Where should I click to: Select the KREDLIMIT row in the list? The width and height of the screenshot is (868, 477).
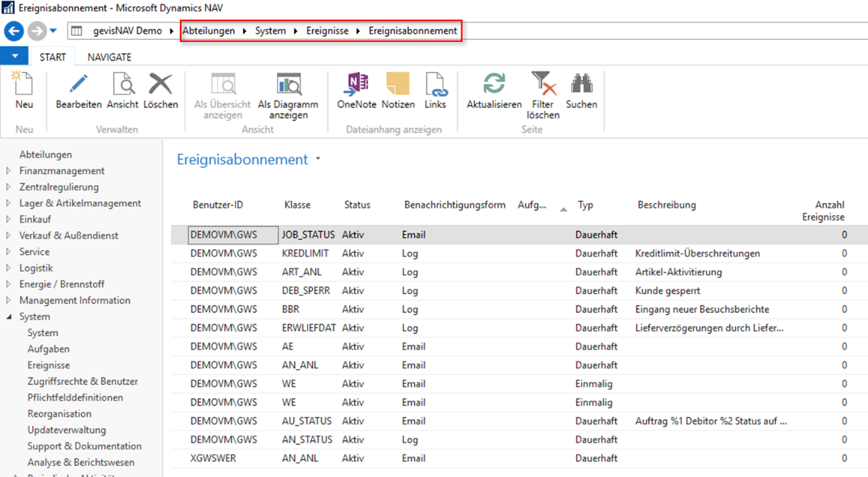pos(305,254)
